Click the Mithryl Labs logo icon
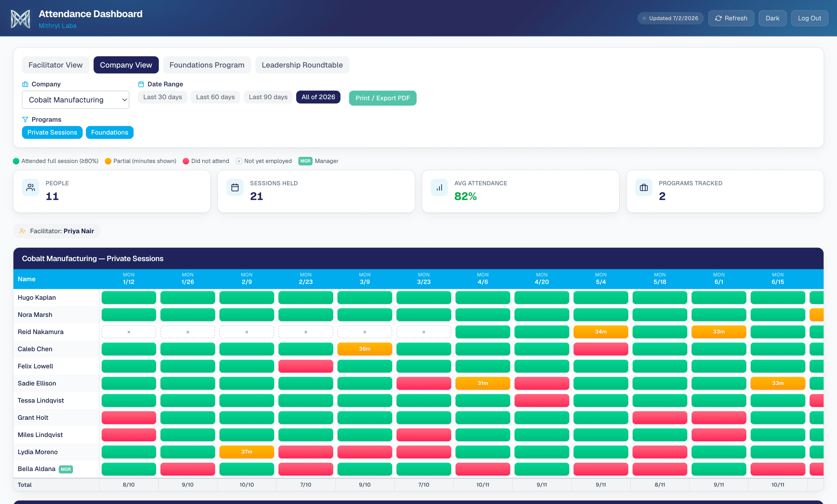Screen dimensions: 837x504 [20, 19]
